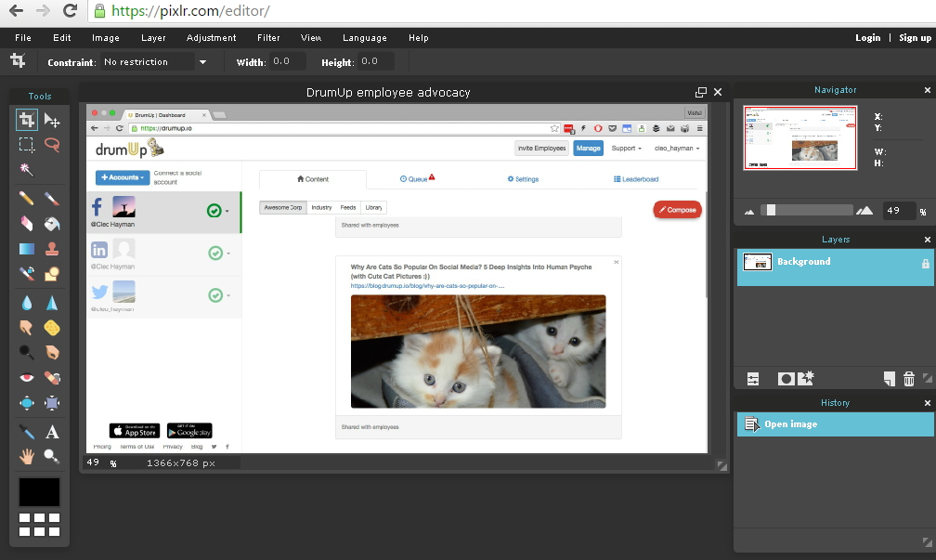The width and height of the screenshot is (936, 560).
Task: Click the crop Height input field
Action: point(376,61)
